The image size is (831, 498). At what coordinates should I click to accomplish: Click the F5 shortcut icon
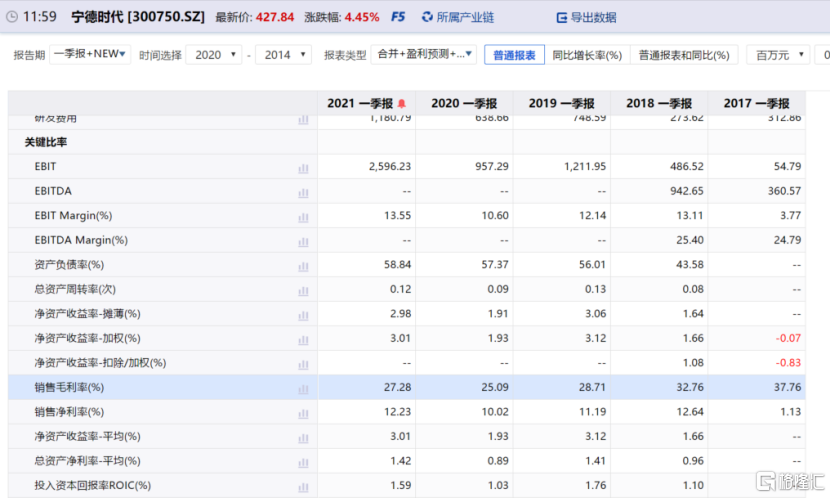click(x=398, y=17)
